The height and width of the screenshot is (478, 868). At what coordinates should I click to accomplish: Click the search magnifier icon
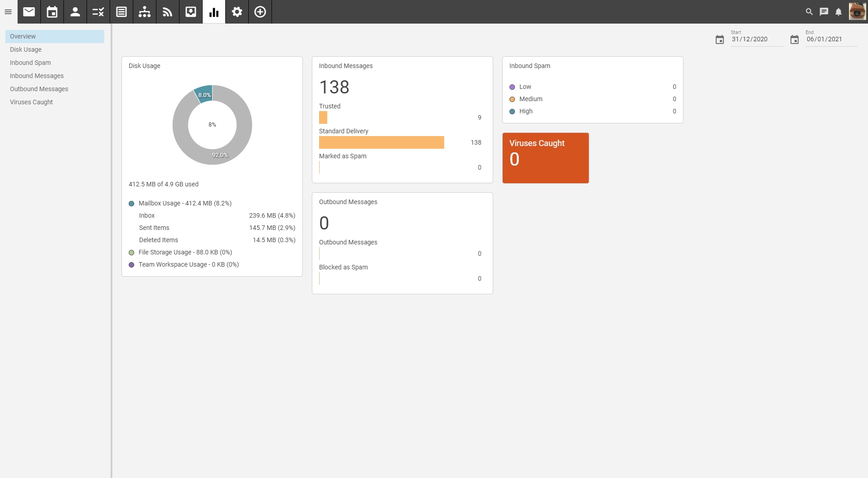[x=809, y=12]
